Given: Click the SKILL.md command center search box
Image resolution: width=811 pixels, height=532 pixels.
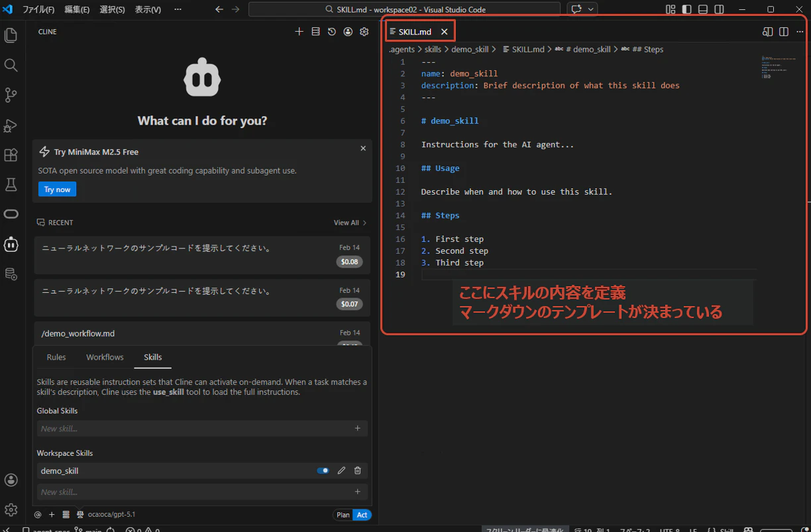Looking at the screenshot, I should point(405,10).
